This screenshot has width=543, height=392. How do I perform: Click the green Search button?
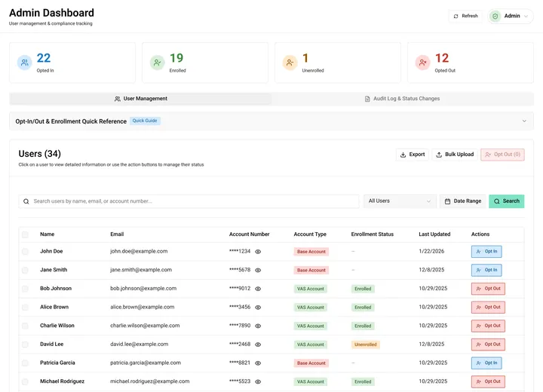(507, 201)
